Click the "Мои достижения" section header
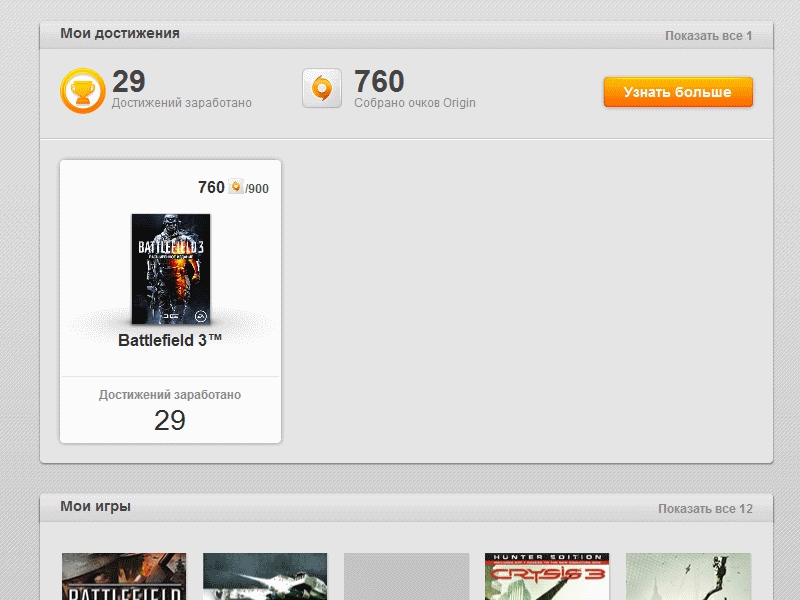Viewport: 800px width, 600px height. [x=120, y=33]
